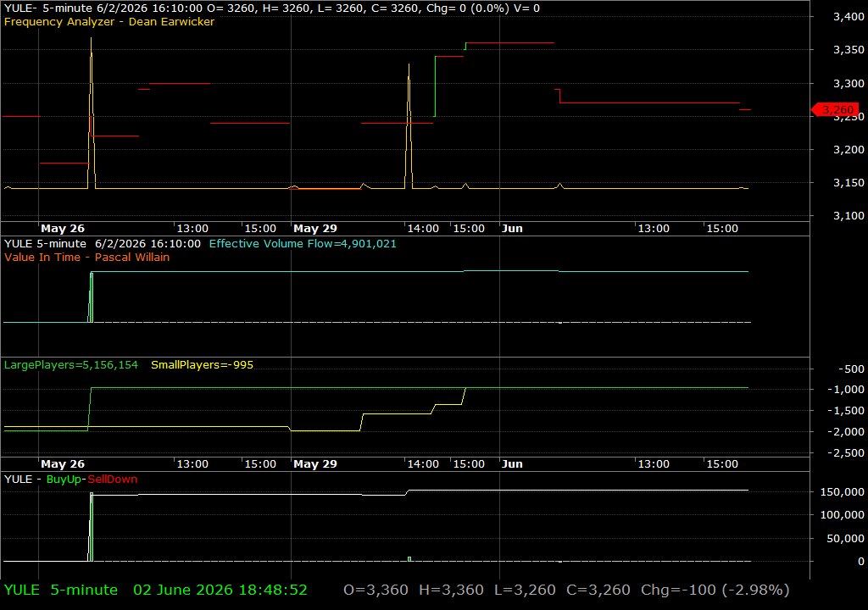
Task: Click the SmallPlayers=-995 legend
Action: (202, 365)
